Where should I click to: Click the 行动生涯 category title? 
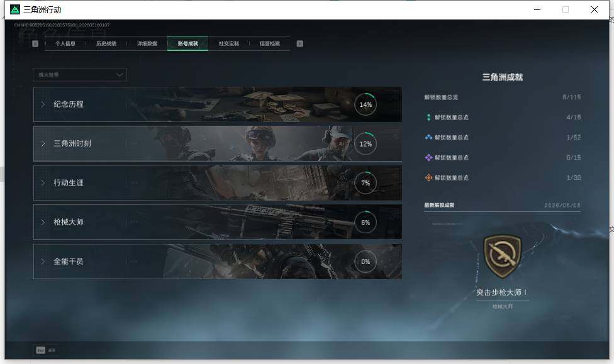click(69, 183)
